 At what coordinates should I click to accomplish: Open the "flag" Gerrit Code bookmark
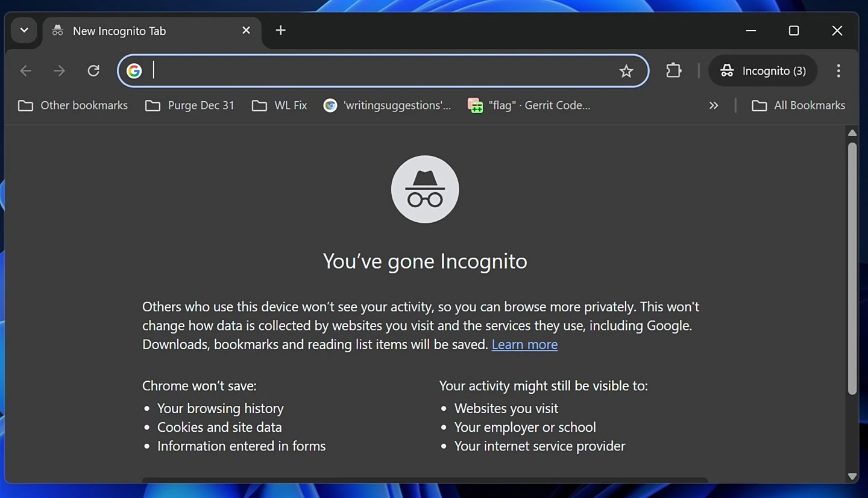point(529,105)
